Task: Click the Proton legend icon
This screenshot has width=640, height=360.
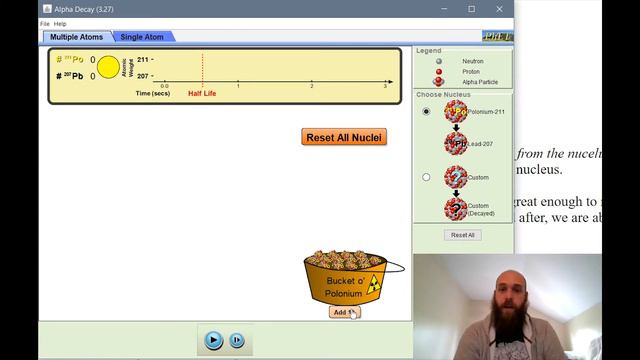Action: (439, 71)
